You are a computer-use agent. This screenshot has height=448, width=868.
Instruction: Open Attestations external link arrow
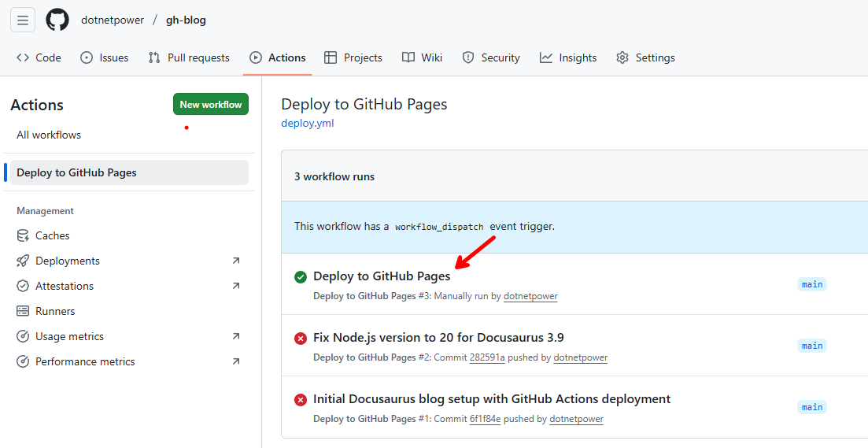coord(236,286)
